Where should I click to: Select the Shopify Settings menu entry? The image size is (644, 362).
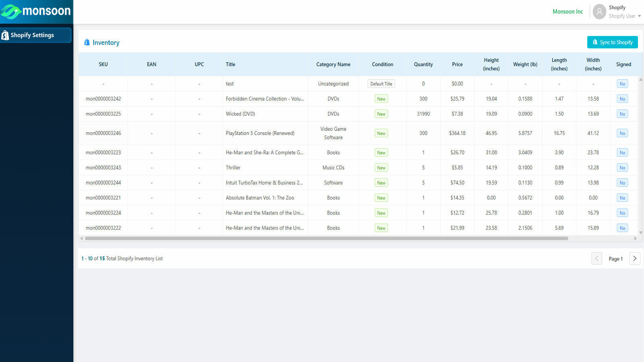(x=32, y=35)
